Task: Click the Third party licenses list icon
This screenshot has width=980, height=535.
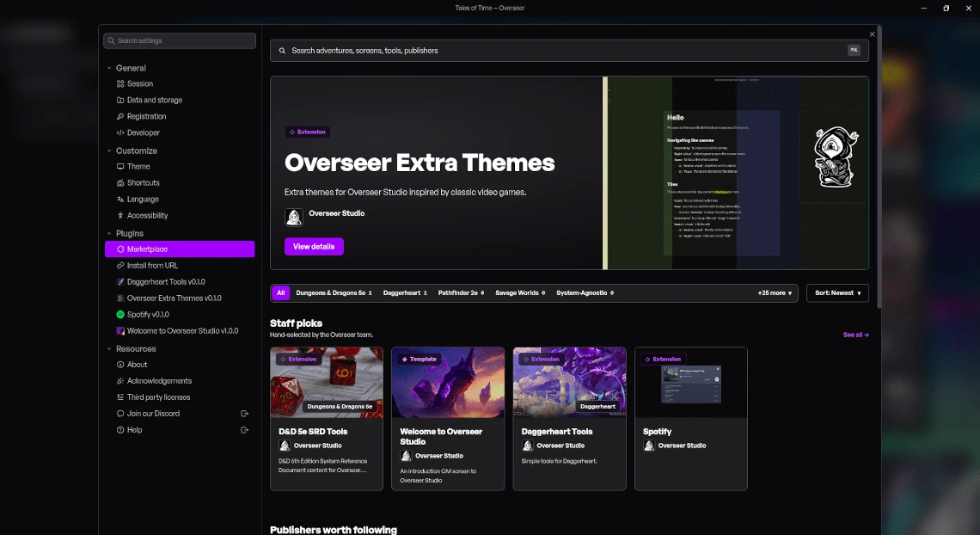Action: pyautogui.click(x=120, y=397)
